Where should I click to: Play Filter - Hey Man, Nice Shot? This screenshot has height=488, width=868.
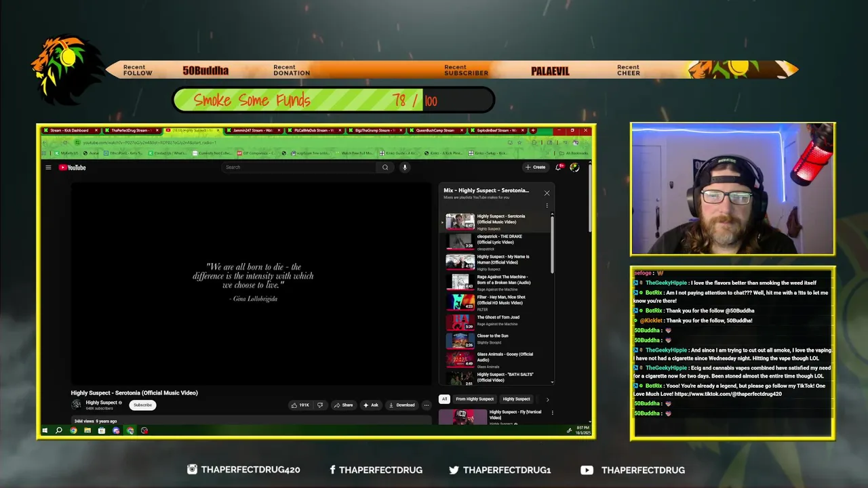(495, 302)
